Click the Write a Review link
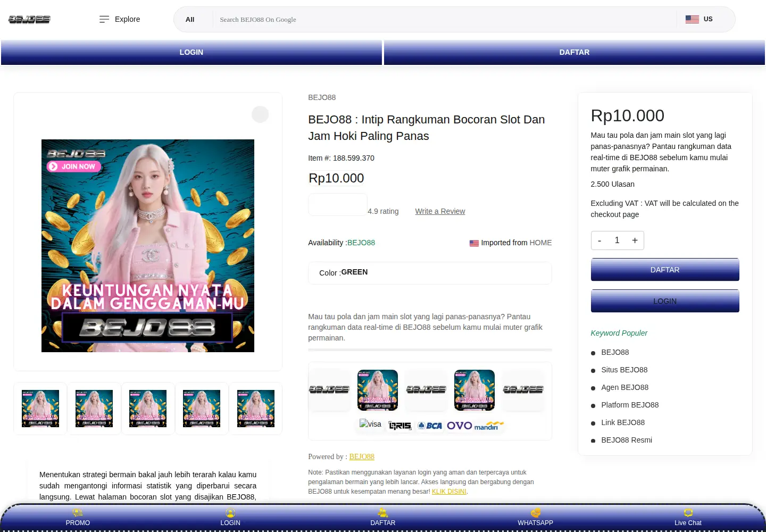 440,211
